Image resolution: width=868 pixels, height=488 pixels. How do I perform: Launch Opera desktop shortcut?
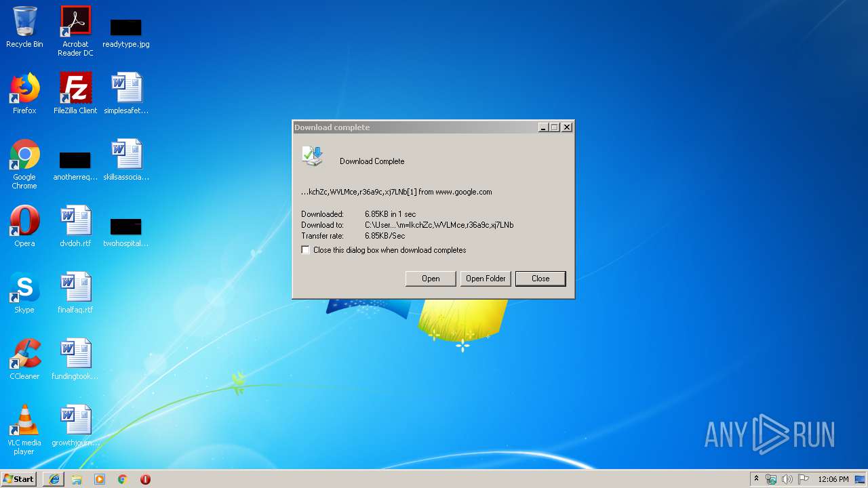click(24, 226)
